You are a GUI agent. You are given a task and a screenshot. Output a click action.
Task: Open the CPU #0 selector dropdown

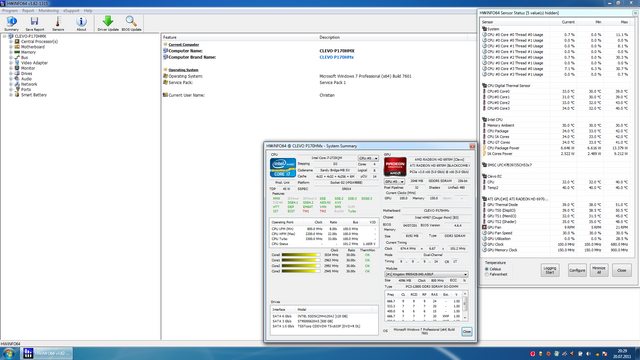click(368, 158)
